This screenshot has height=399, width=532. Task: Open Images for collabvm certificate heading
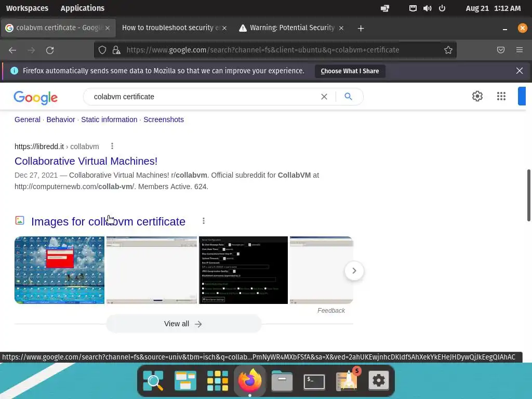pyautogui.click(x=108, y=221)
